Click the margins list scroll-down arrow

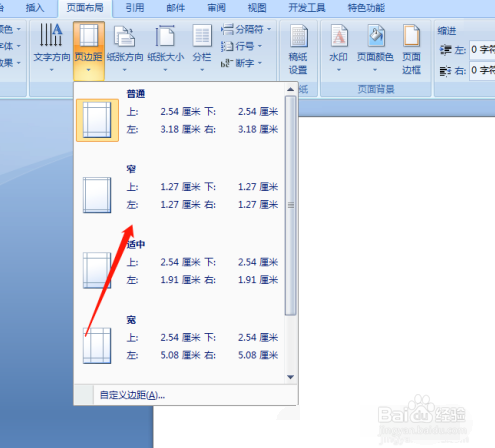coord(290,377)
